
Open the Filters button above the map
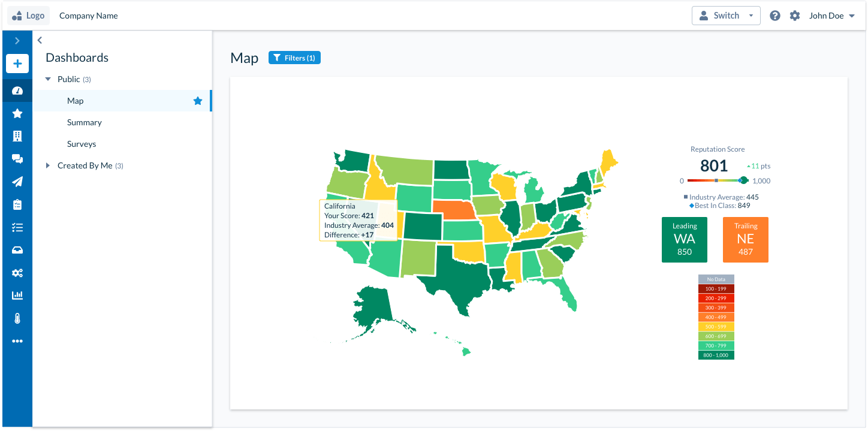[294, 58]
